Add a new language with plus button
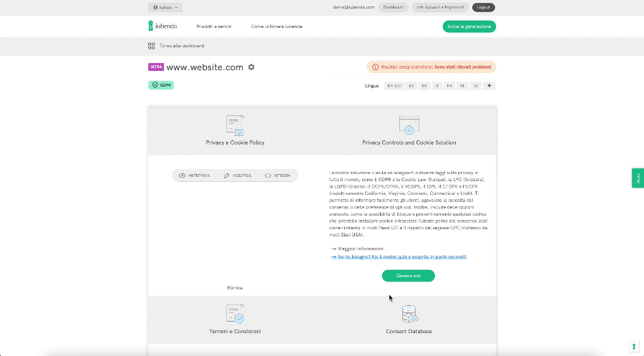Screen dimensions: 644x356 pyautogui.click(x=489, y=86)
